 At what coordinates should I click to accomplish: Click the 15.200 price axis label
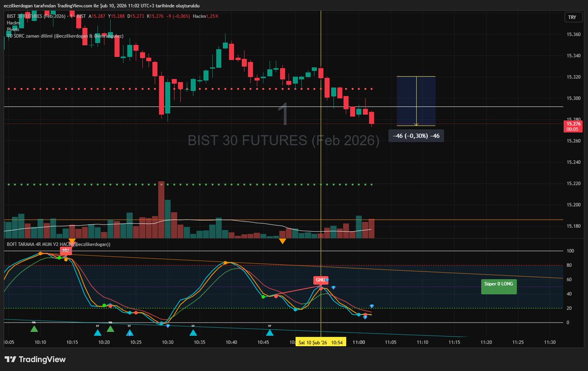(x=573, y=205)
